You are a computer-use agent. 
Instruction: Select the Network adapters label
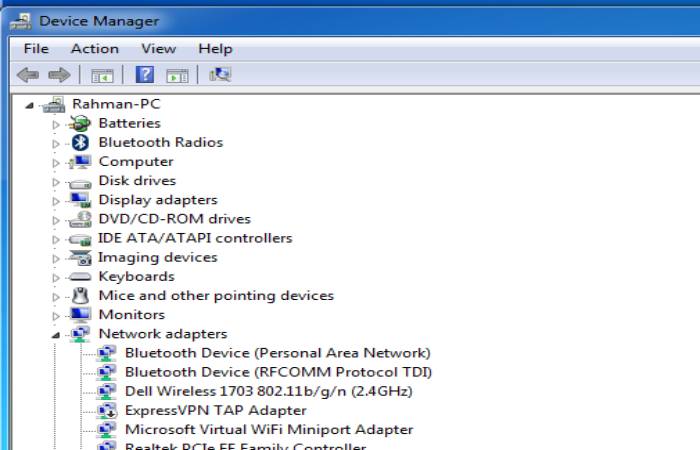(163, 334)
